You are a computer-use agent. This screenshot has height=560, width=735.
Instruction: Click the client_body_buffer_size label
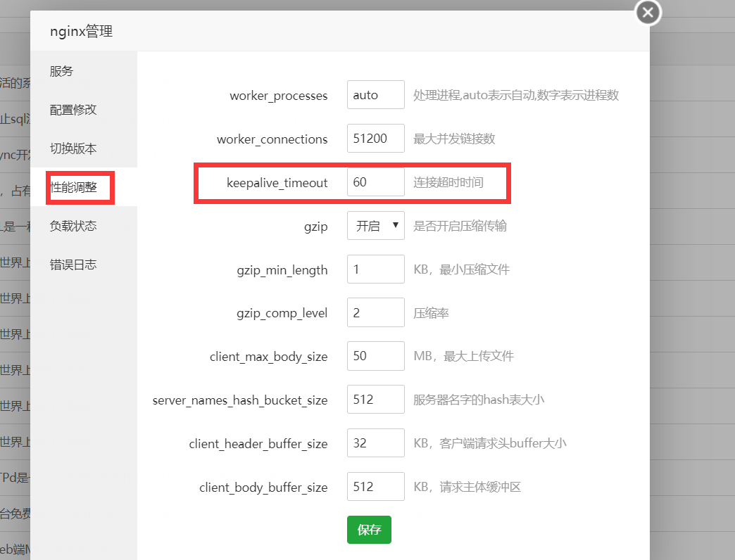point(263,488)
